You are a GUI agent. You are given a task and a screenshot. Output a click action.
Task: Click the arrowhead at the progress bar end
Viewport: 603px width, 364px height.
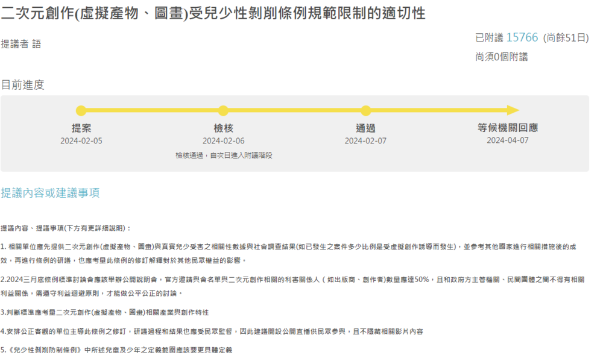point(513,110)
